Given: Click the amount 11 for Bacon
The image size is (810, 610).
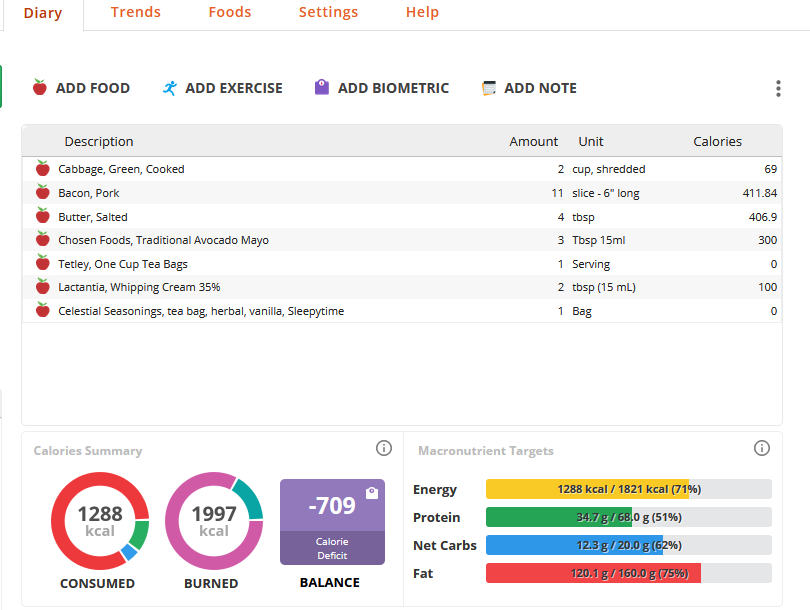Looking at the screenshot, I should (557, 193).
